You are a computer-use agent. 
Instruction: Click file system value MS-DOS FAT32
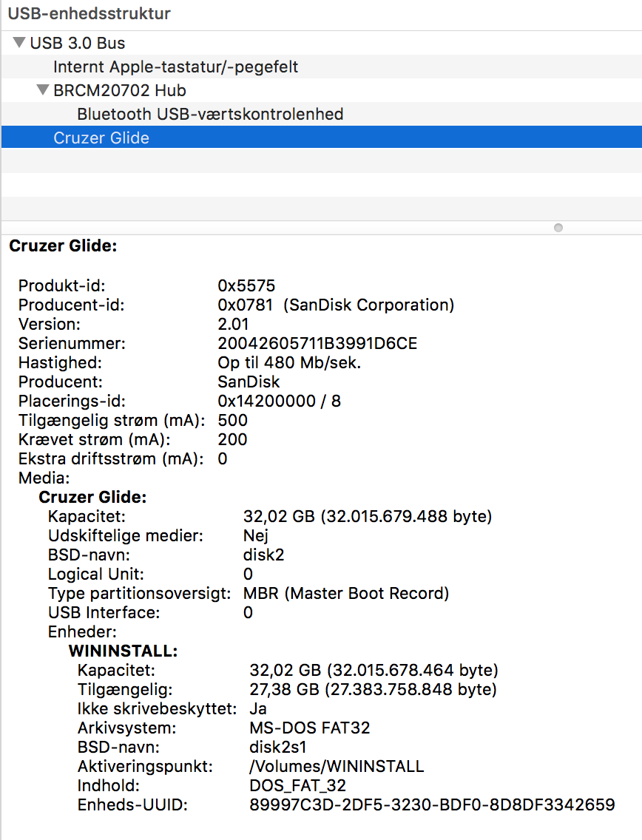pos(310,728)
